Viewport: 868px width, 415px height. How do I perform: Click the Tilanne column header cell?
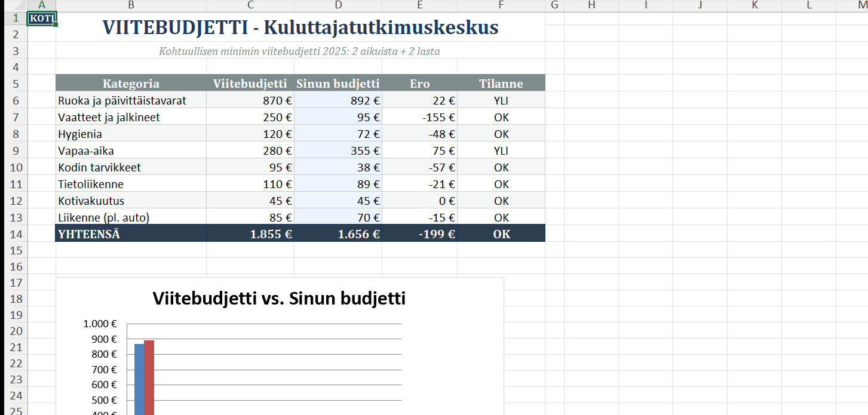[501, 84]
